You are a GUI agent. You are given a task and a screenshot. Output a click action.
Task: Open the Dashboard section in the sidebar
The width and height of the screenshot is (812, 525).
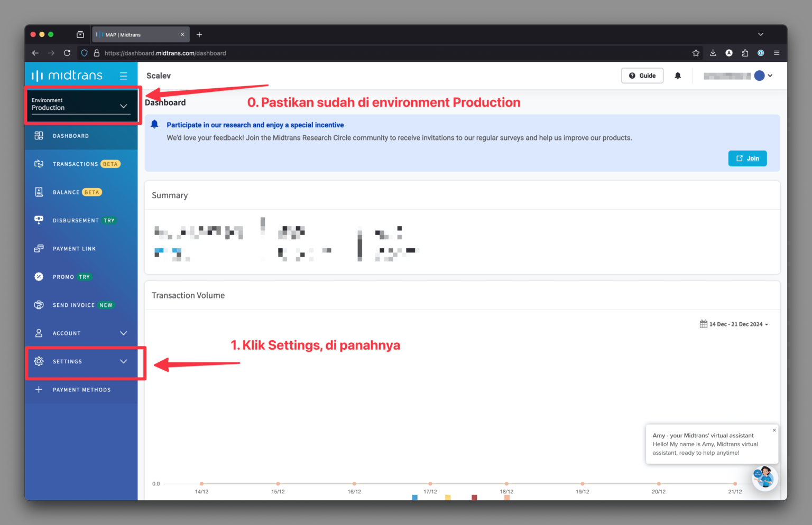(x=70, y=136)
